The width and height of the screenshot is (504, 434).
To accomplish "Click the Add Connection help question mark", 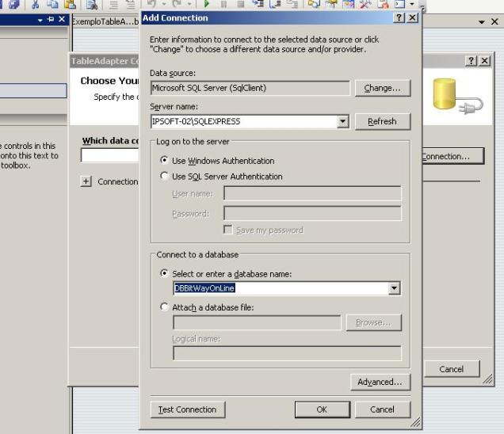I will point(399,17).
